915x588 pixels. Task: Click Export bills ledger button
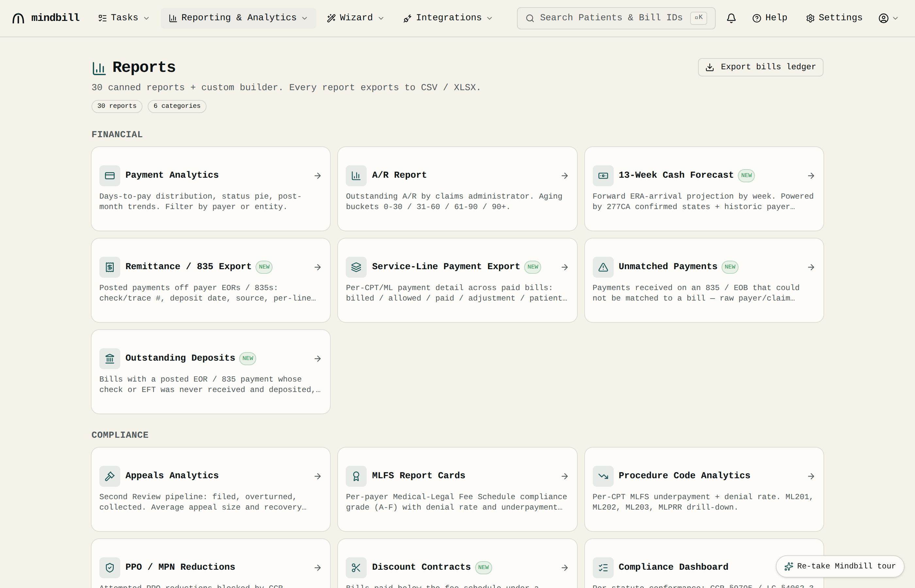click(x=760, y=67)
